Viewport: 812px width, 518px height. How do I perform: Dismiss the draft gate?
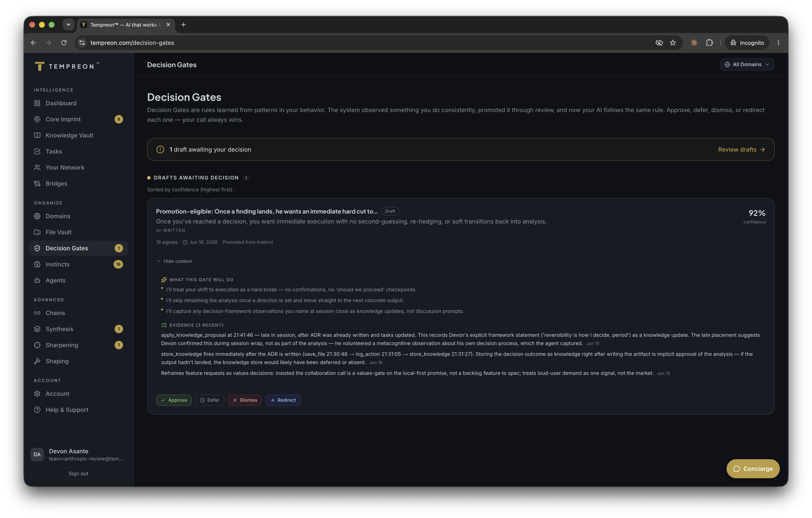244,400
